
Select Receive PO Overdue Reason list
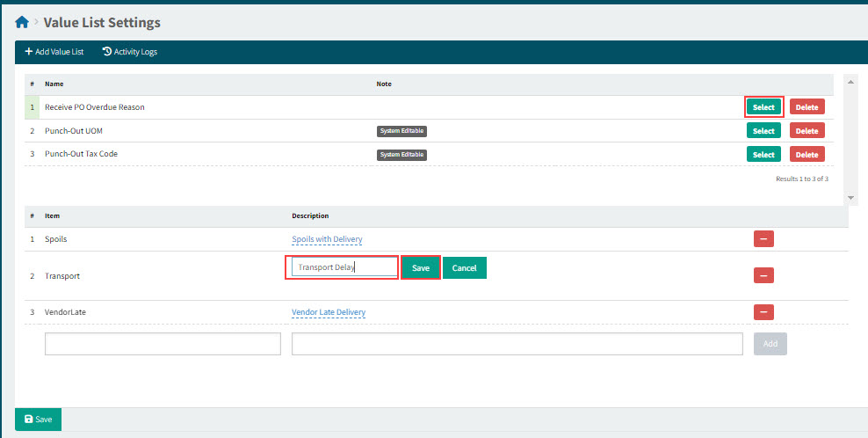pyautogui.click(x=763, y=107)
